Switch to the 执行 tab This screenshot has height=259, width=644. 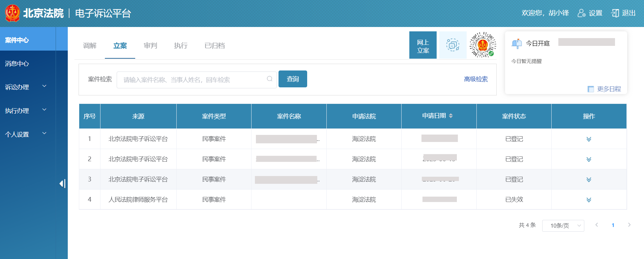(x=181, y=46)
